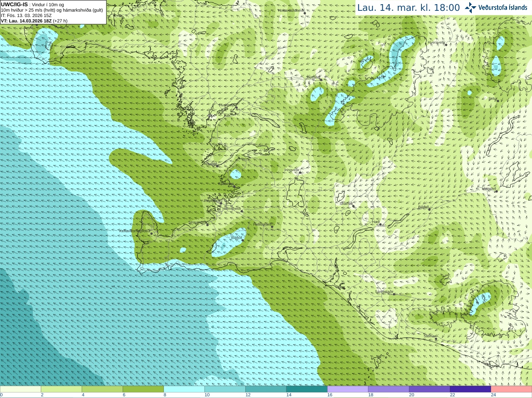Click the Veðurstofa Íslands logo emblem
Screen dimensions: 532x398
tap(470, 7)
